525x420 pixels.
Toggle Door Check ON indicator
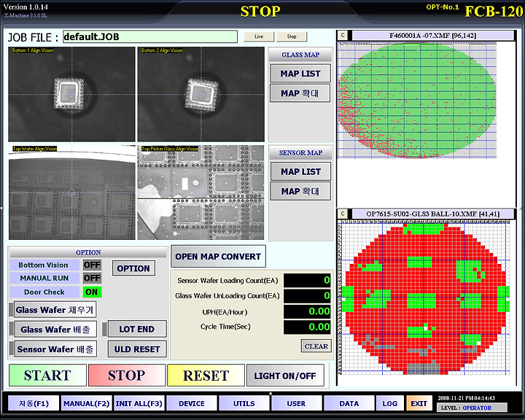coord(92,292)
